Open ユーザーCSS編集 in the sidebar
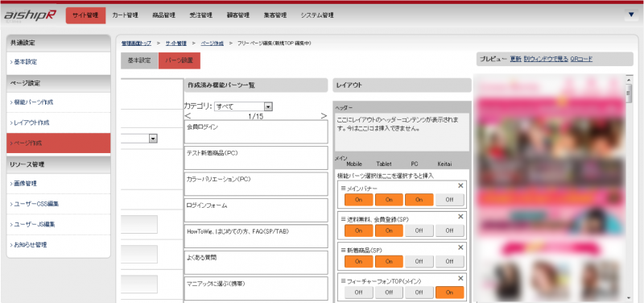 (x=59, y=204)
